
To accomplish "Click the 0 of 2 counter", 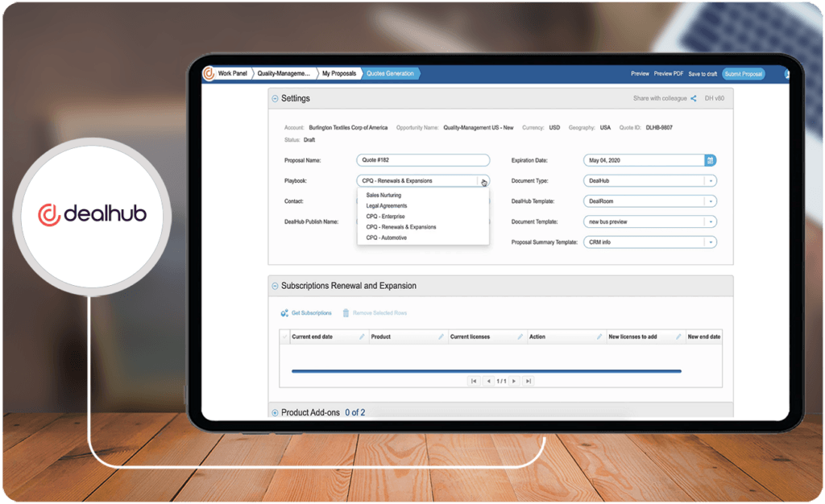I will (x=354, y=413).
